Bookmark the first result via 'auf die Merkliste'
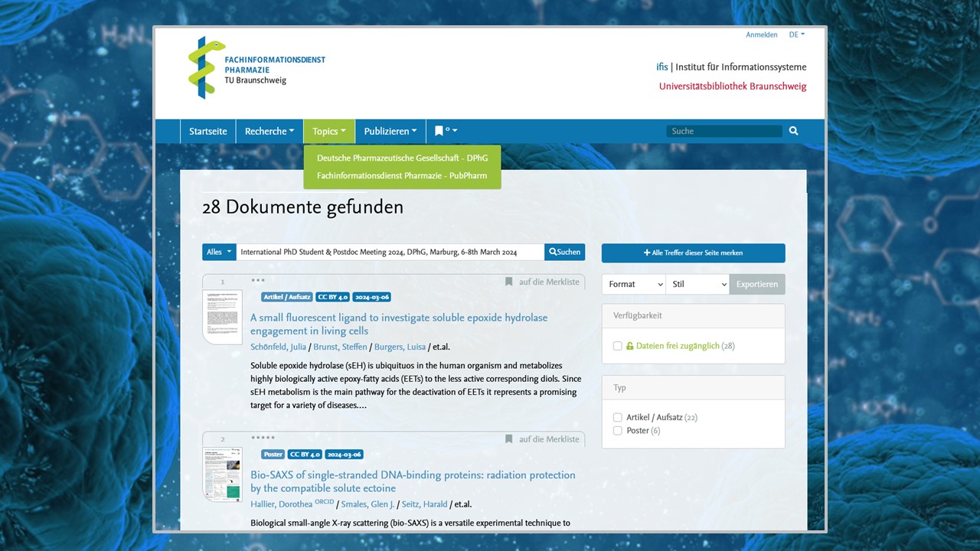 coord(541,282)
